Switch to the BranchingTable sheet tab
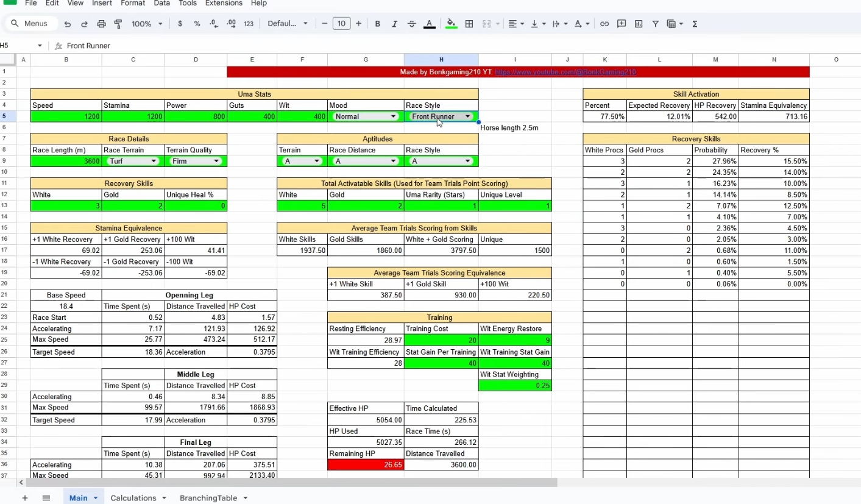 tap(213, 498)
